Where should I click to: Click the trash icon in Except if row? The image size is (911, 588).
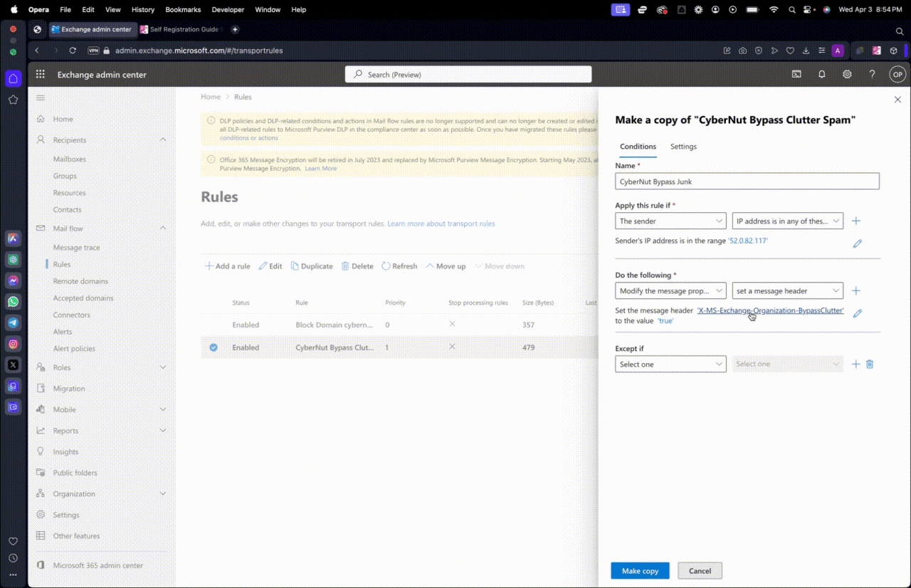[x=870, y=364]
